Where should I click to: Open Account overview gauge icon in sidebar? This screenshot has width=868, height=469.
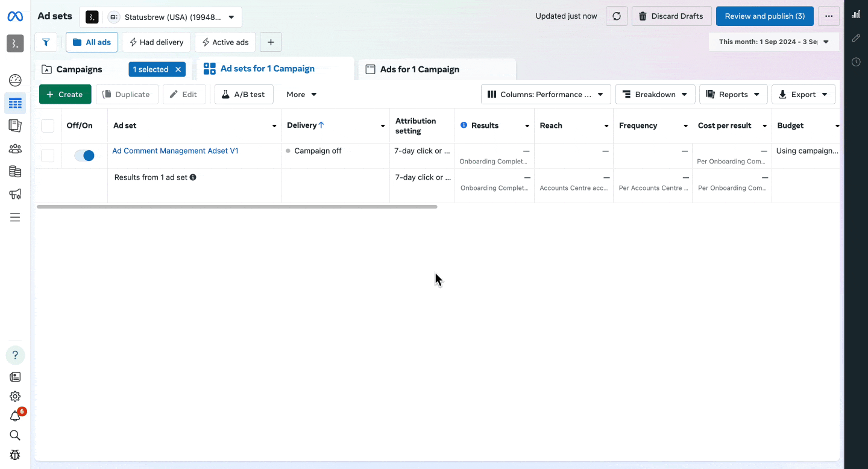[x=15, y=81]
